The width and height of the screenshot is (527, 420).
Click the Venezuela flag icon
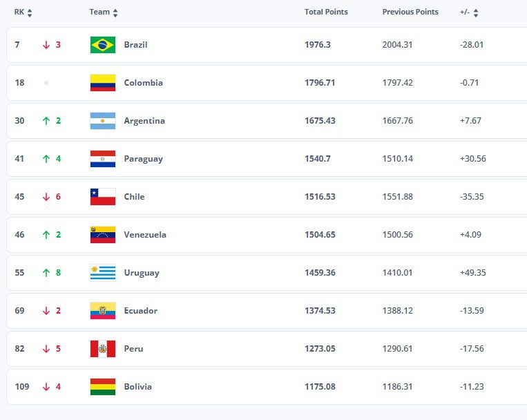[x=103, y=235]
